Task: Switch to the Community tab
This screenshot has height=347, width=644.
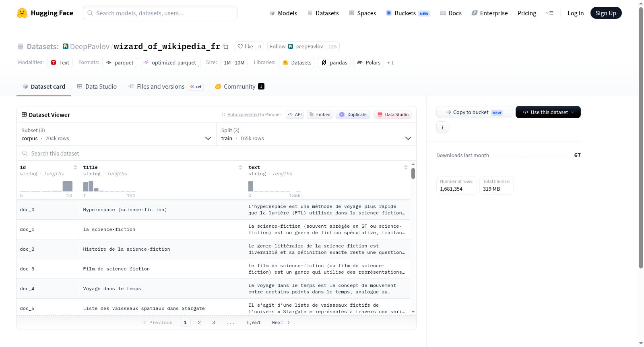Action: tap(239, 87)
